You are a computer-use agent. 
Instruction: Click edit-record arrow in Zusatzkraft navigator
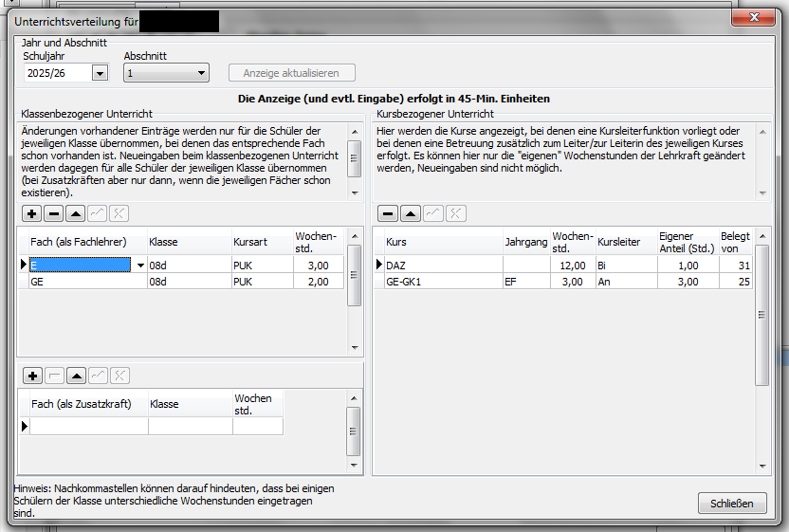(x=77, y=376)
